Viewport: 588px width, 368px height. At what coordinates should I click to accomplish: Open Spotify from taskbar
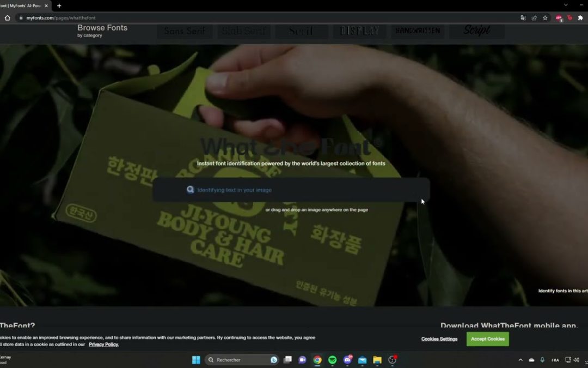[332, 360]
